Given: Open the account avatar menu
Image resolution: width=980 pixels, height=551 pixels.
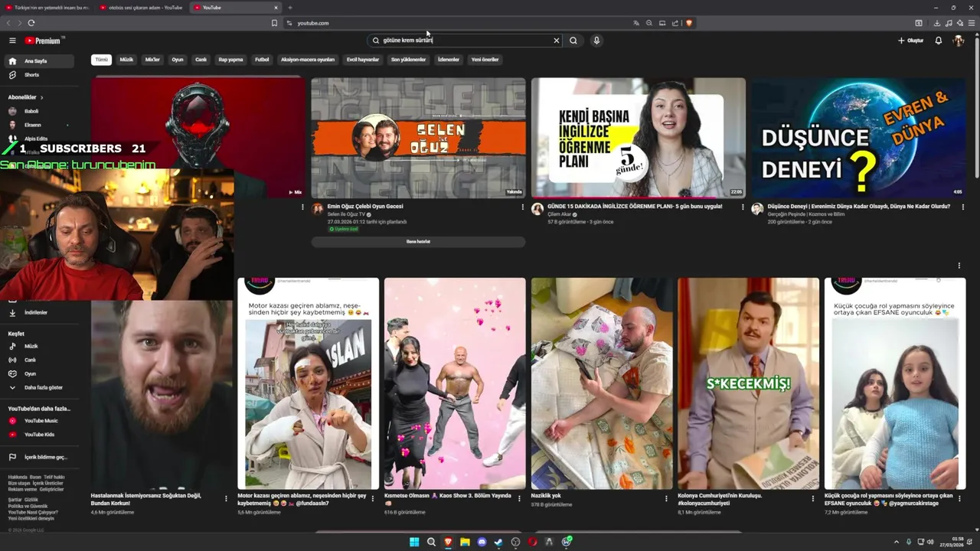Looking at the screenshot, I should pos(959,41).
